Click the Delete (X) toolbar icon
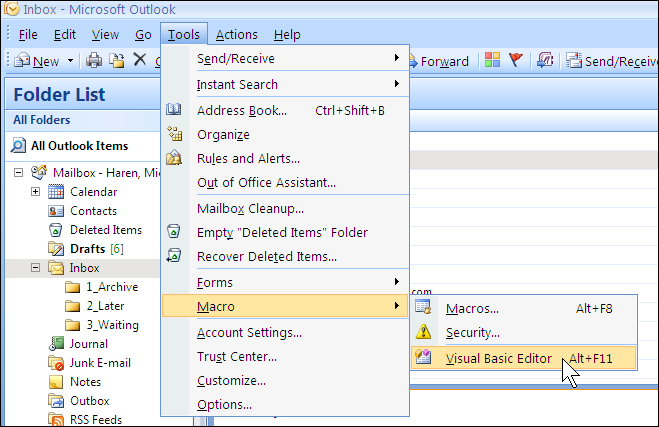659x427 pixels. point(140,61)
